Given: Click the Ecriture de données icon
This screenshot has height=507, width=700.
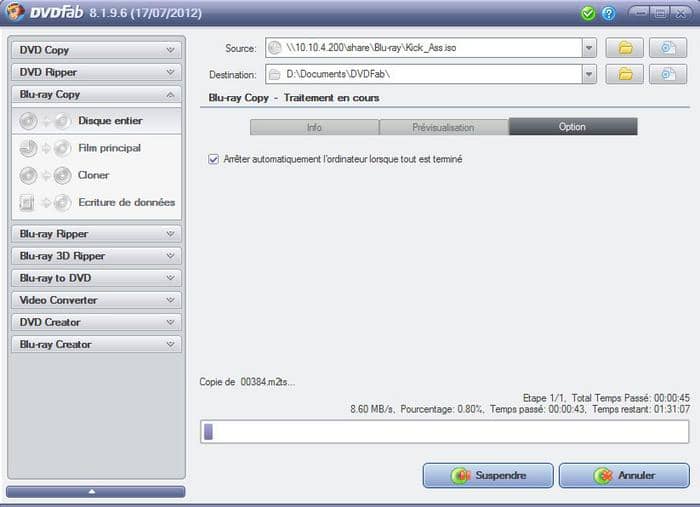Looking at the screenshot, I should click(x=45, y=203).
